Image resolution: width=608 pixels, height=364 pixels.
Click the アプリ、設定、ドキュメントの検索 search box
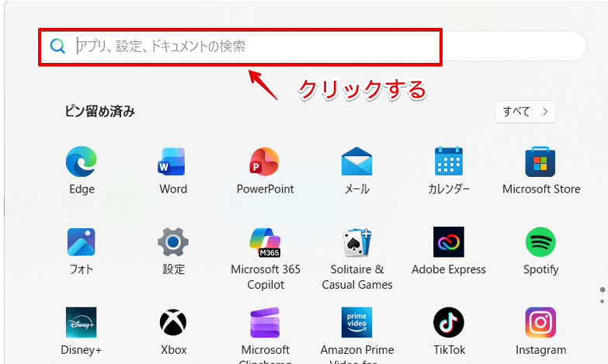(312, 46)
